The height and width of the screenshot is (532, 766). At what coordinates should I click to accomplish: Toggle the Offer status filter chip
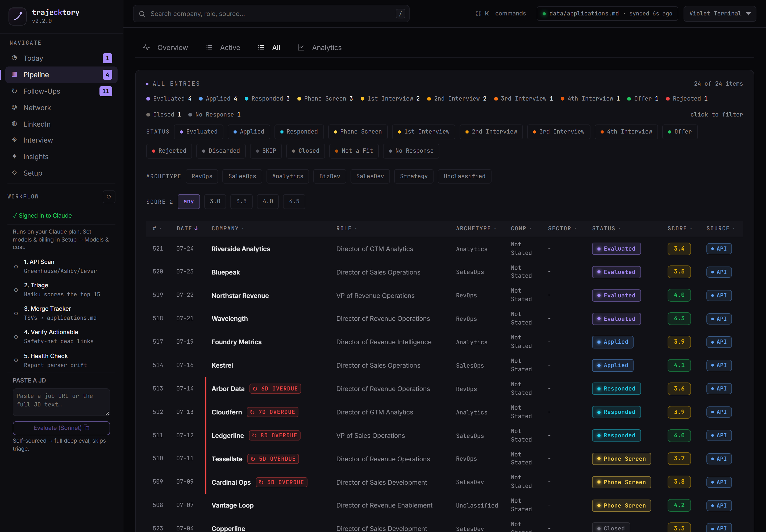(x=680, y=132)
